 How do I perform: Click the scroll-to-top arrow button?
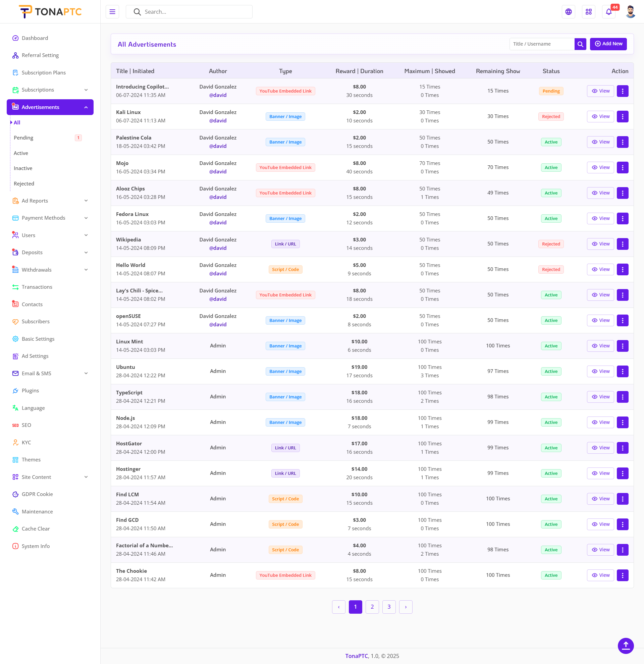(x=625, y=645)
